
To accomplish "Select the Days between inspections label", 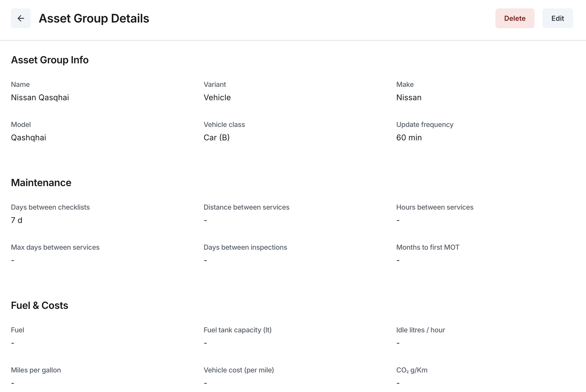I will pos(245,247).
